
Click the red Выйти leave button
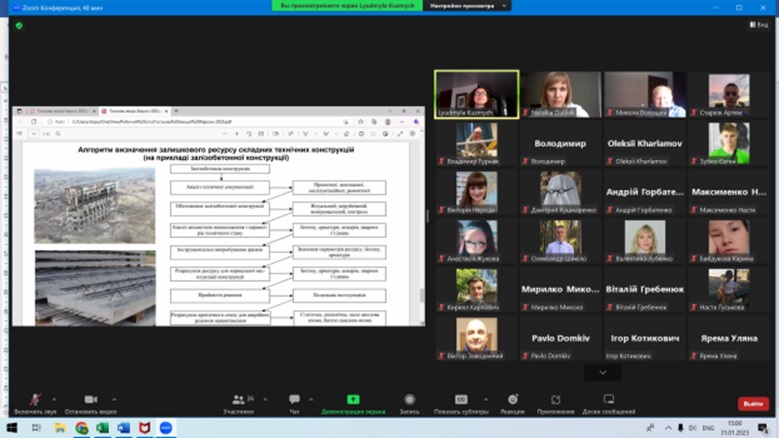pos(753,404)
